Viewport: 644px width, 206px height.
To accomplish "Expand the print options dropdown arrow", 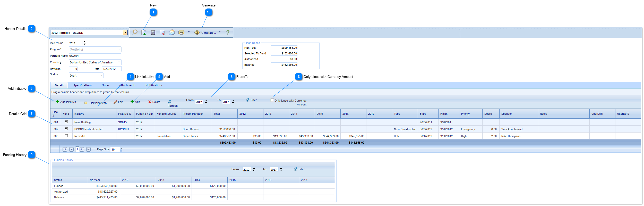I will pyautogui.click(x=189, y=32).
